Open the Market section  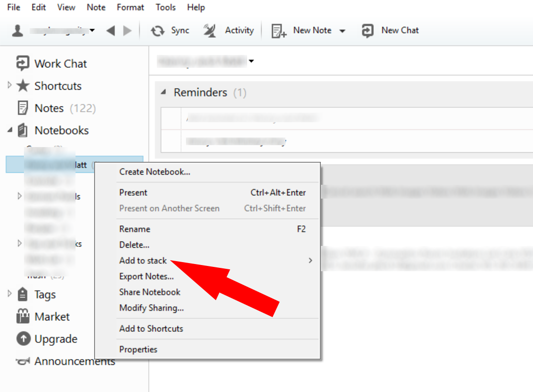coord(52,317)
